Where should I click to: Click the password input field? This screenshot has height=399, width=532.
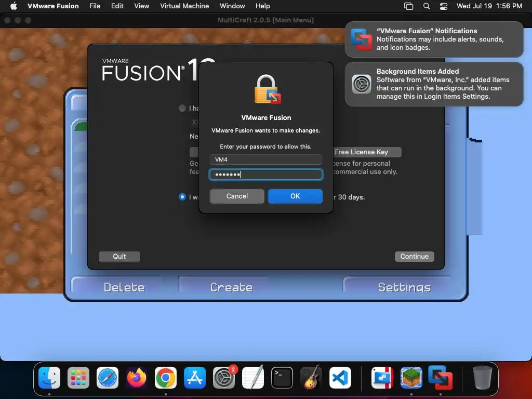(x=266, y=175)
